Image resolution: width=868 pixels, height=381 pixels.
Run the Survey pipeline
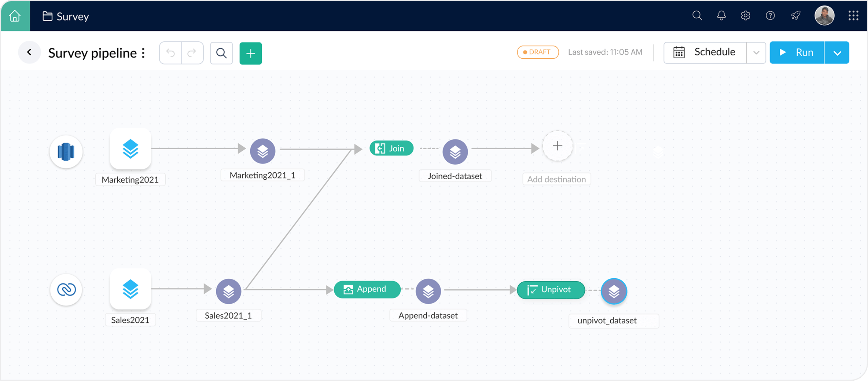pyautogui.click(x=797, y=52)
